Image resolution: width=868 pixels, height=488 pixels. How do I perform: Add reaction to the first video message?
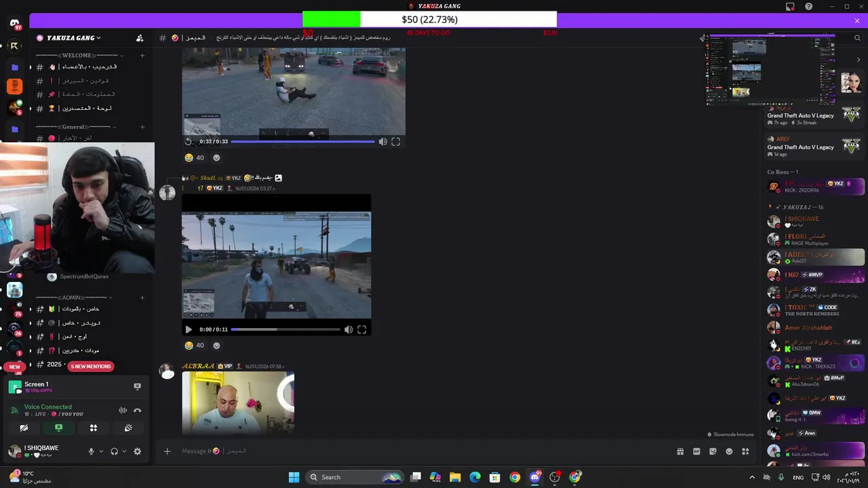[216, 158]
